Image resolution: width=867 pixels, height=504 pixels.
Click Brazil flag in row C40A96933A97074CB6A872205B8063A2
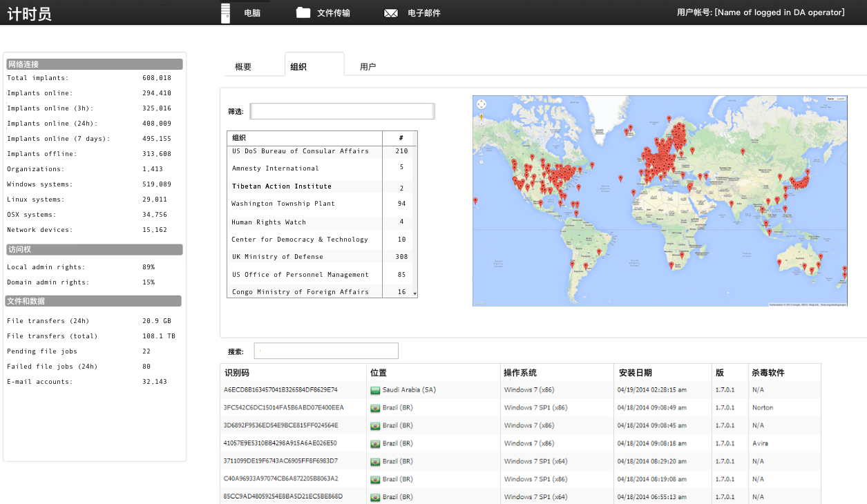pyautogui.click(x=375, y=479)
